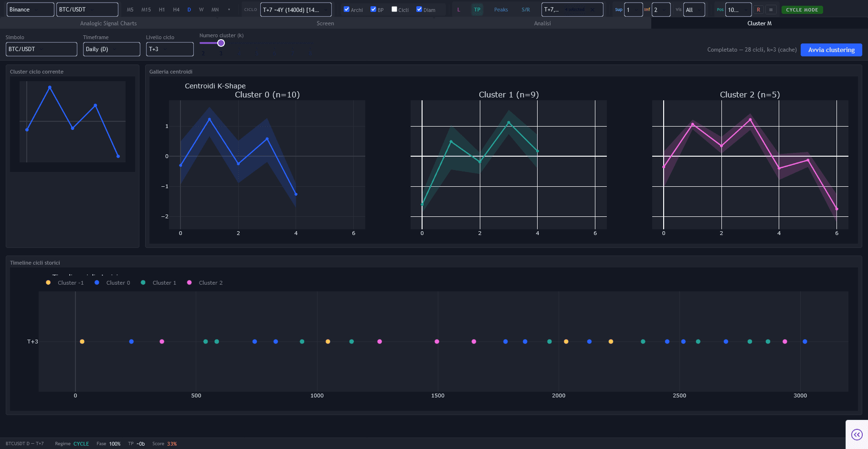Screen dimensions: 868x449
Task: Click the Avvia clustering button
Action: tap(831, 50)
